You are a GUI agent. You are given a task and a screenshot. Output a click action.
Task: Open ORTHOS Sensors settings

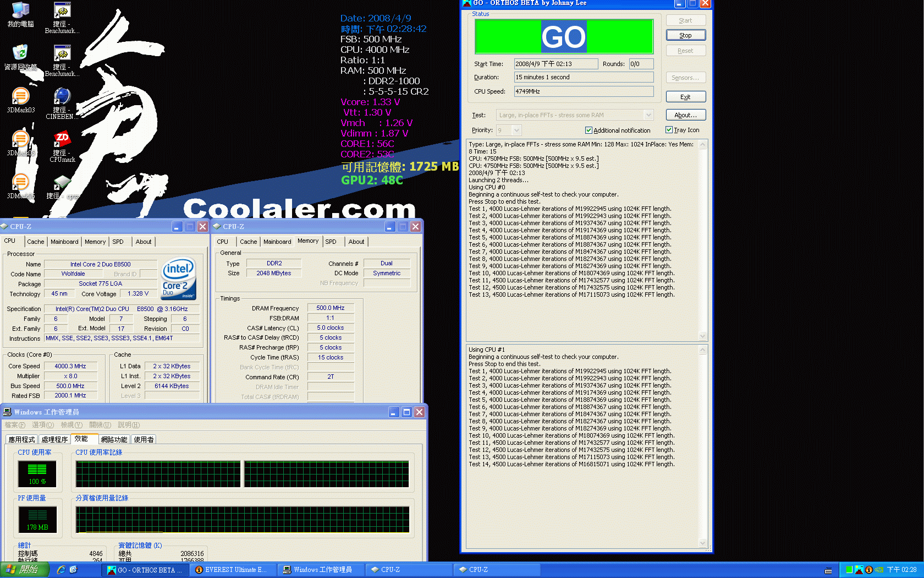[x=686, y=78]
